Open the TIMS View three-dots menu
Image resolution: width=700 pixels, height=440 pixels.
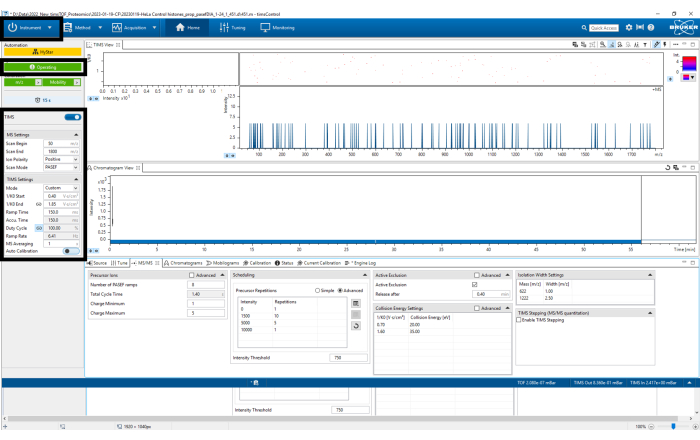click(x=675, y=45)
